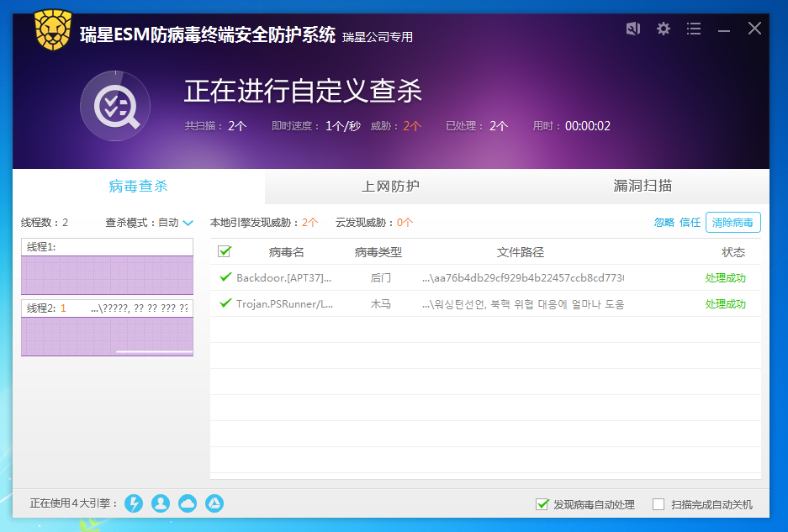Click the 已处理 2个 statistic
Screen dimensions: 788x532
click(477, 125)
